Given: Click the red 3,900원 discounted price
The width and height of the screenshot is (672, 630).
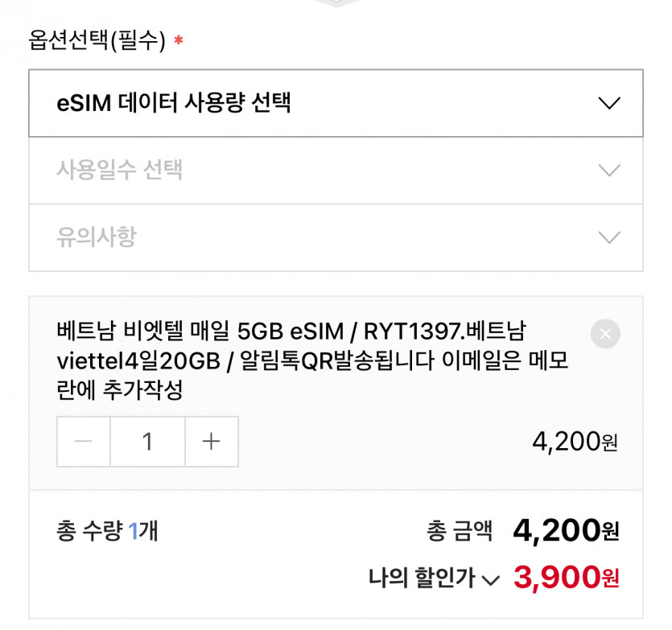Looking at the screenshot, I should tap(566, 577).
